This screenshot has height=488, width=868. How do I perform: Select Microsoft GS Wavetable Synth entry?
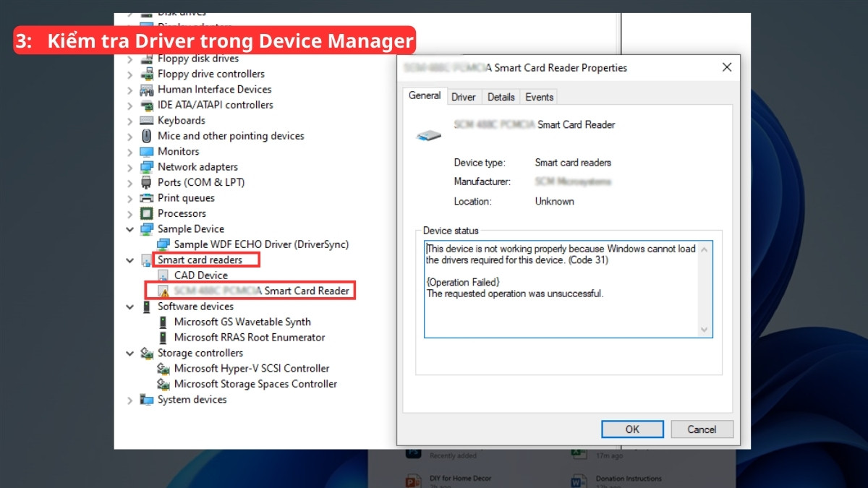pyautogui.click(x=242, y=322)
